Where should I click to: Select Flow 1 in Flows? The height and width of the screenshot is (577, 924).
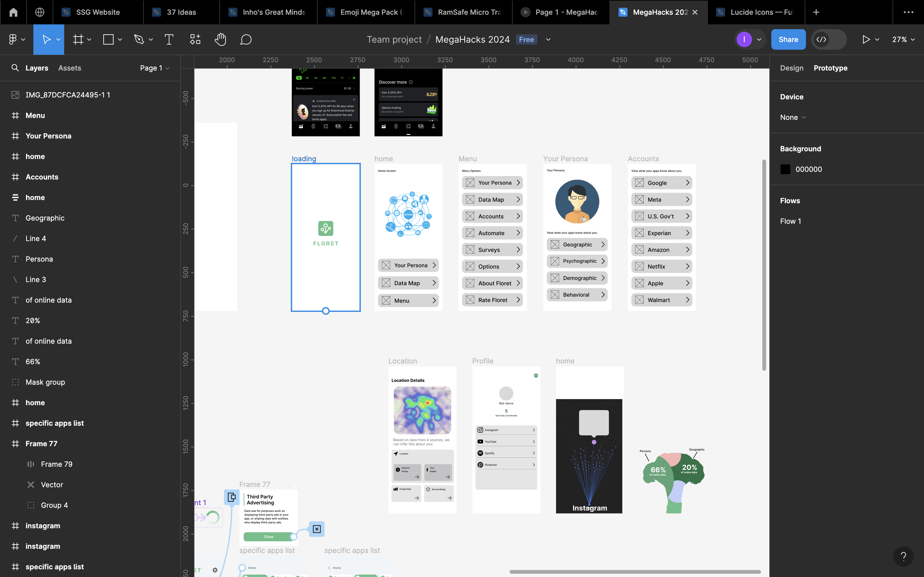(790, 221)
